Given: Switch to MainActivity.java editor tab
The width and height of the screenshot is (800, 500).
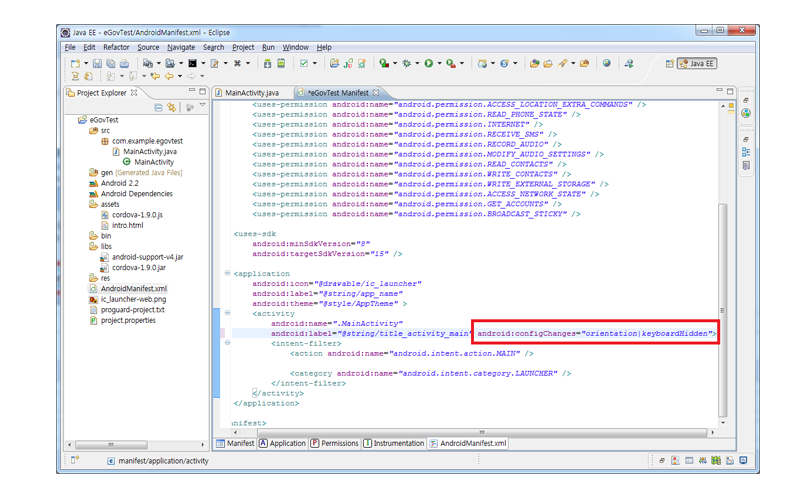Looking at the screenshot, I should [x=251, y=92].
